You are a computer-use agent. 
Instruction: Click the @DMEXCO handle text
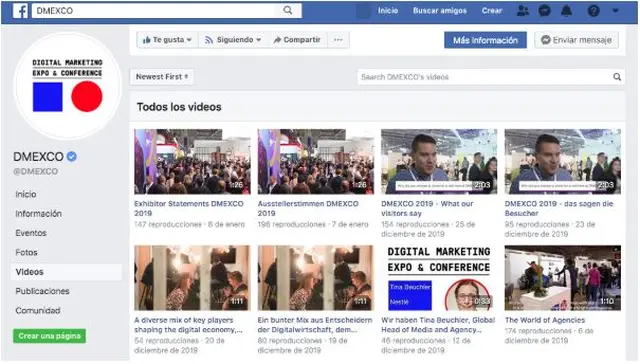tap(36, 171)
